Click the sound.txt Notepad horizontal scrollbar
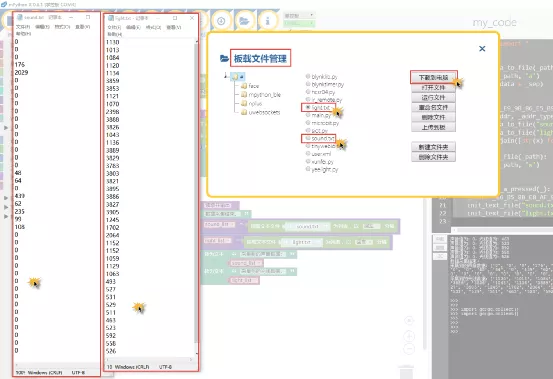Viewport: 553px width, 379px height. point(56,365)
